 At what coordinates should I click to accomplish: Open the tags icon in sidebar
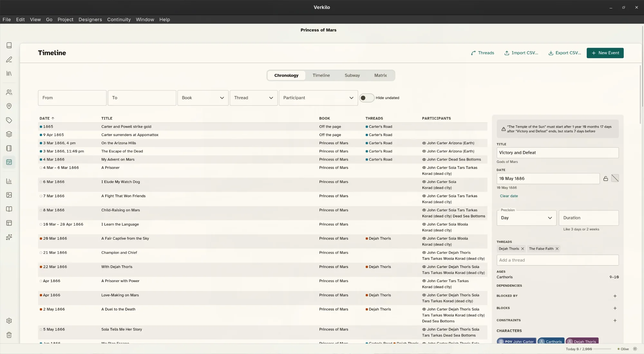(x=9, y=120)
